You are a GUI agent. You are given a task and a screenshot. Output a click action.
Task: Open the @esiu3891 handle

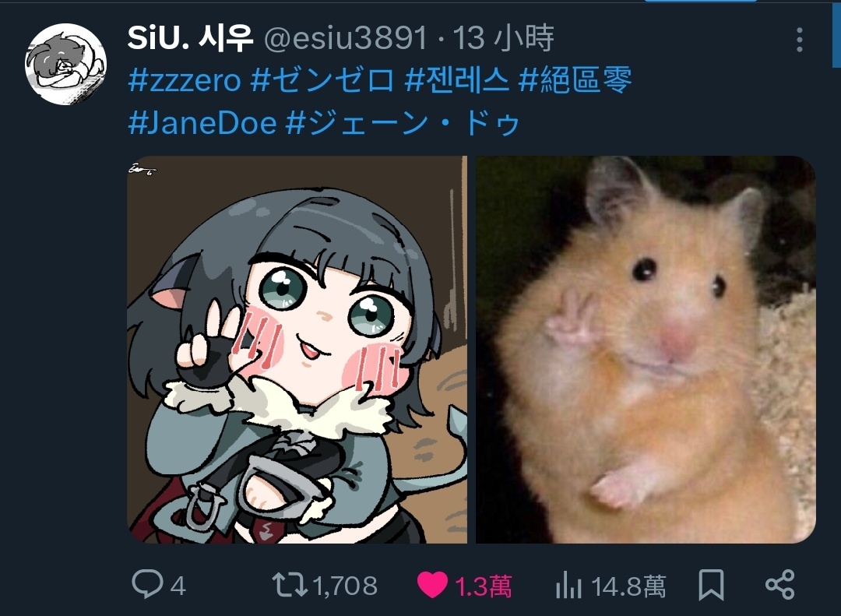[x=346, y=39]
